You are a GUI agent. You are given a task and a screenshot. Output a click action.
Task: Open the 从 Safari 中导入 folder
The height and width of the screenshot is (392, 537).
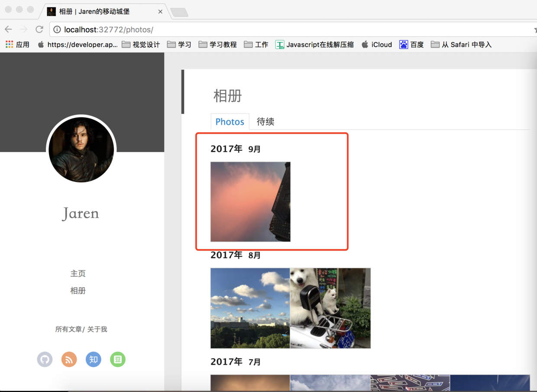click(x=461, y=44)
